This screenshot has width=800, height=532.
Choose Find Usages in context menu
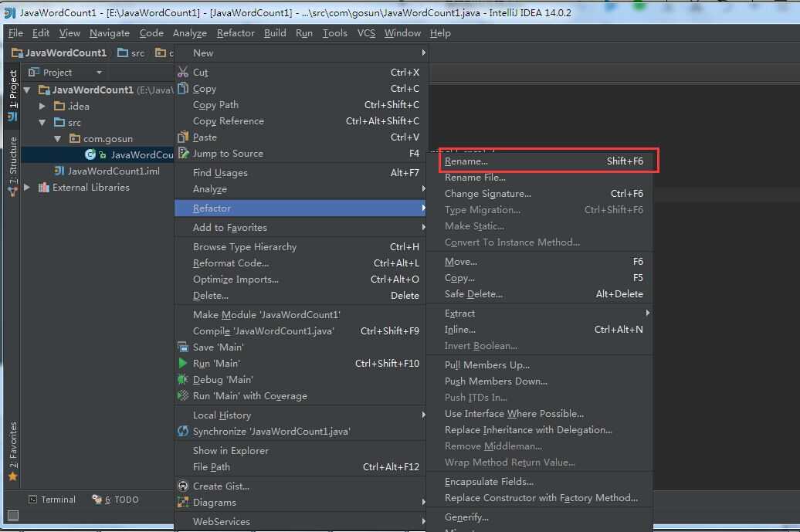[301, 172]
